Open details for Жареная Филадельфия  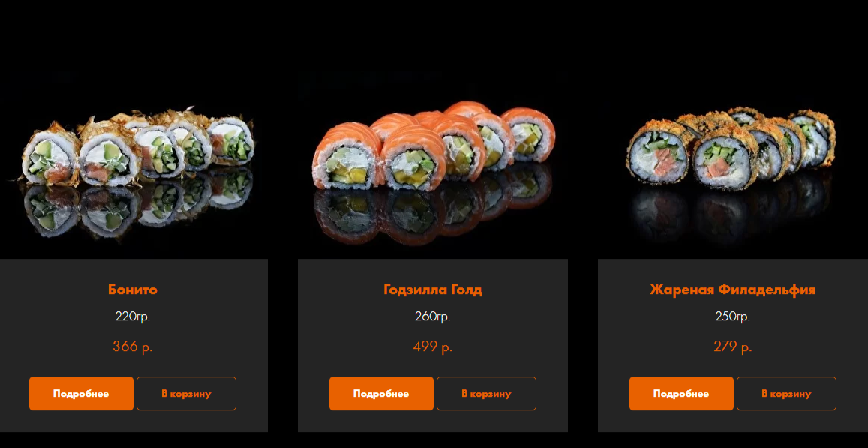point(681,394)
